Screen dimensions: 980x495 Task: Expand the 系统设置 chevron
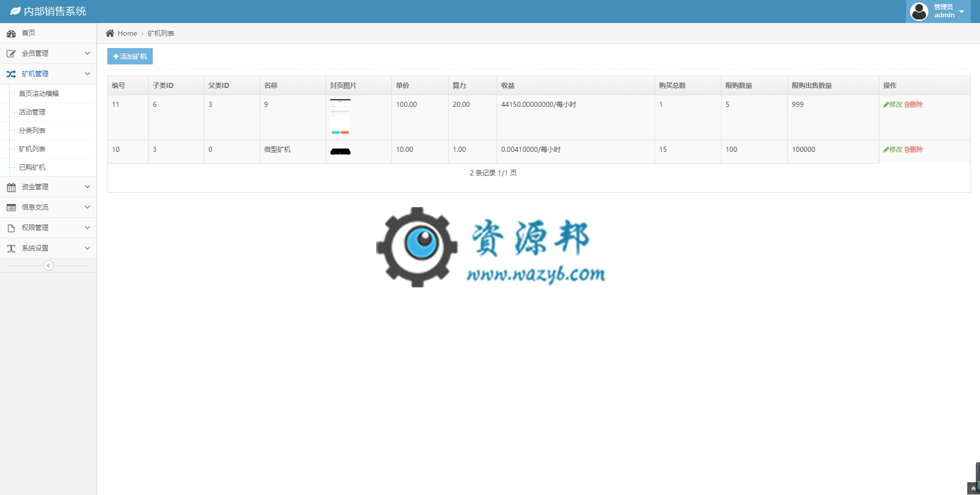click(x=87, y=248)
